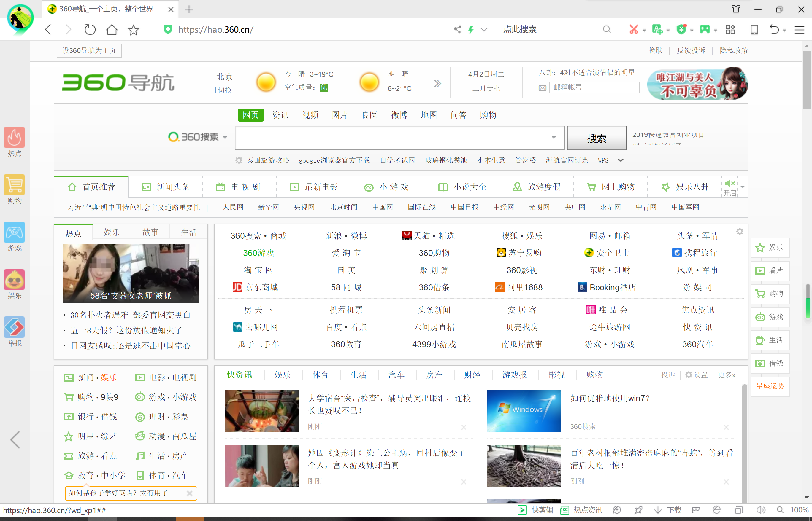Click the [切换] city link
Screen dimensions: 812x521
pyautogui.click(x=224, y=90)
